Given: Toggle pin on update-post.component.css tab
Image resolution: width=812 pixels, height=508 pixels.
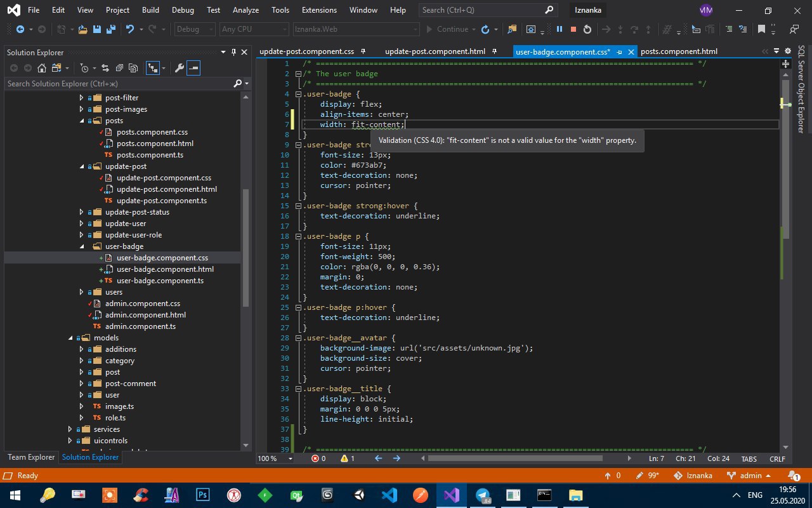Looking at the screenshot, I should pyautogui.click(x=362, y=51).
